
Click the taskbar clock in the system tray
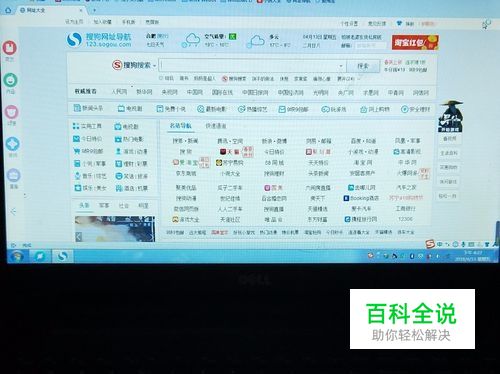click(472, 256)
